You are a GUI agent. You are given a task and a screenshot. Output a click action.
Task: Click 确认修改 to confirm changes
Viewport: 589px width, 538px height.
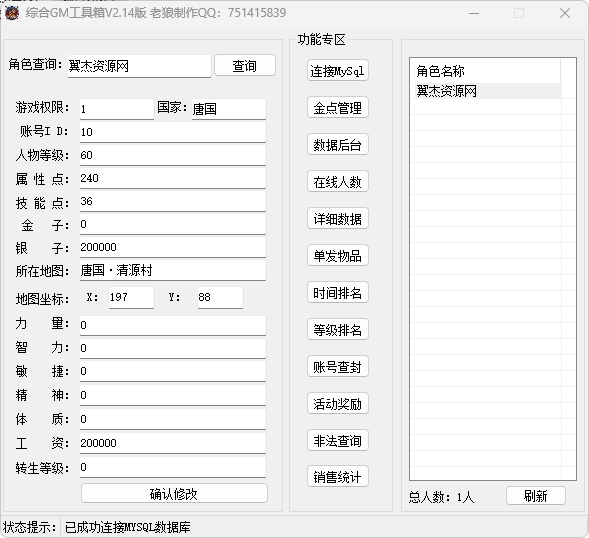tap(174, 493)
